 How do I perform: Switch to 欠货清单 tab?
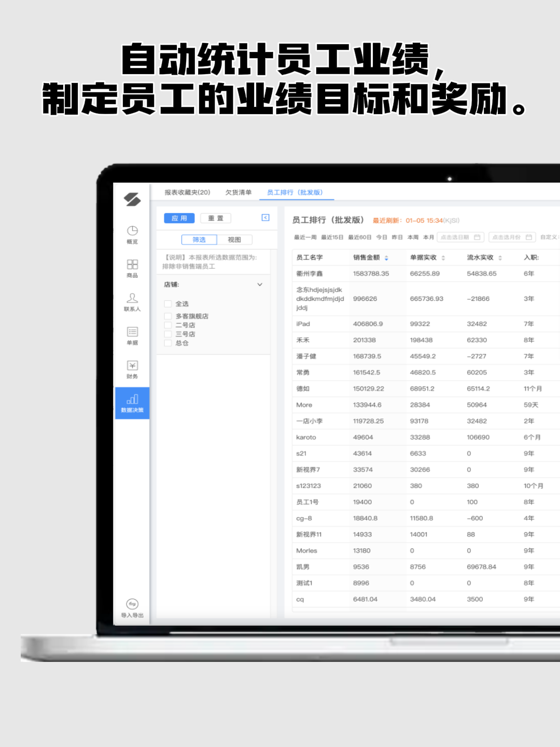click(239, 192)
